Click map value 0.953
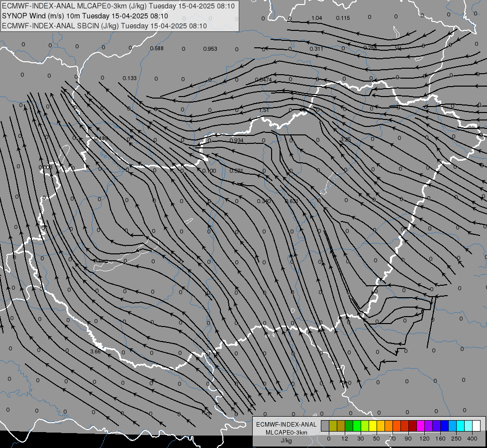Viewport: 487px width, 448px height. click(210, 49)
